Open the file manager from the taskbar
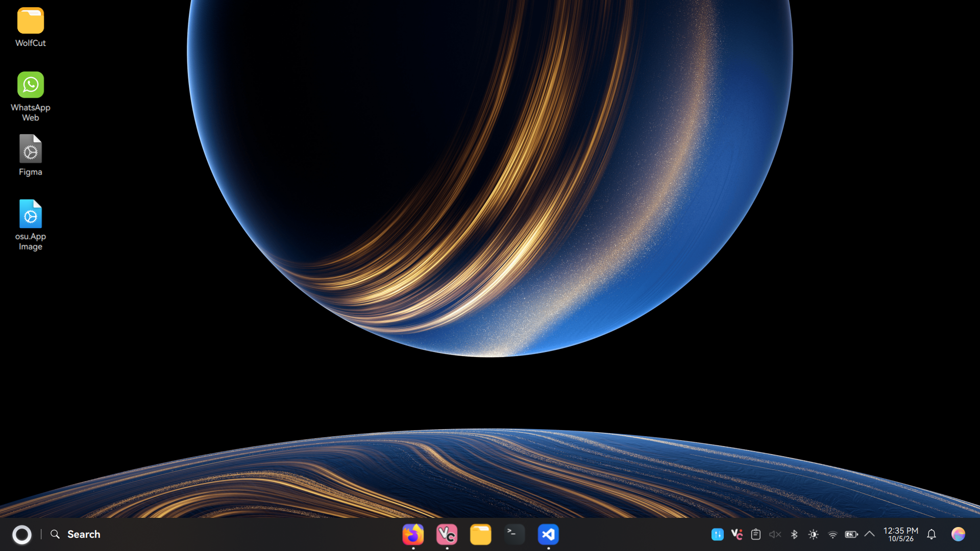The width and height of the screenshot is (980, 551). tap(480, 535)
